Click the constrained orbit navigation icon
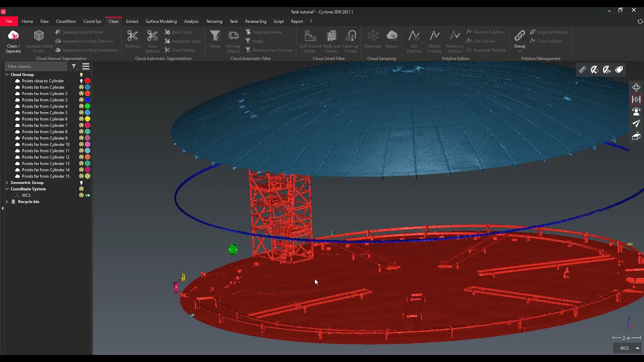 (636, 100)
